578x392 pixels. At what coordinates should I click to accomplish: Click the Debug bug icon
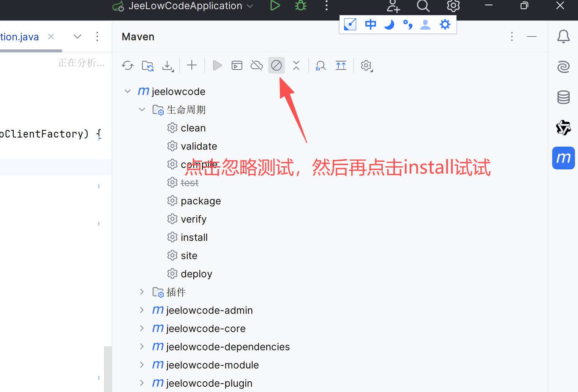tap(301, 6)
